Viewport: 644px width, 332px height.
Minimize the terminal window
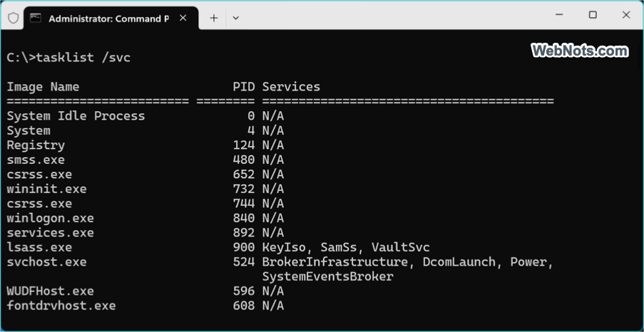pos(559,15)
